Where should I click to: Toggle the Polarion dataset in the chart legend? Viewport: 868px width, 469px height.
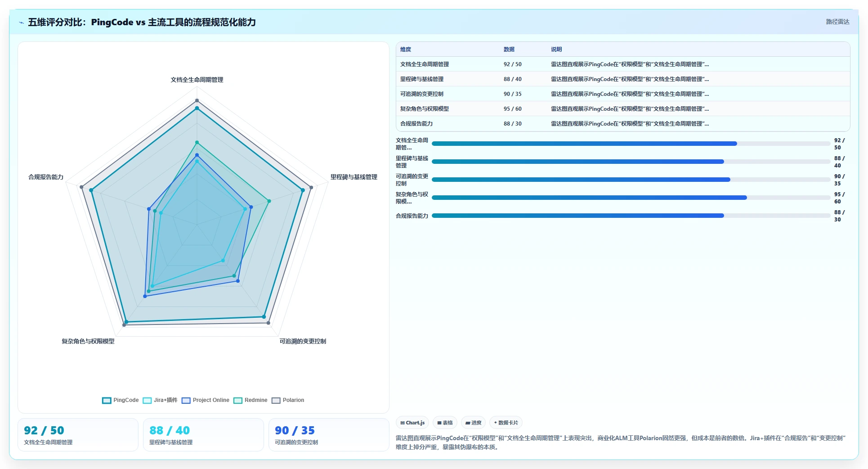click(288, 400)
